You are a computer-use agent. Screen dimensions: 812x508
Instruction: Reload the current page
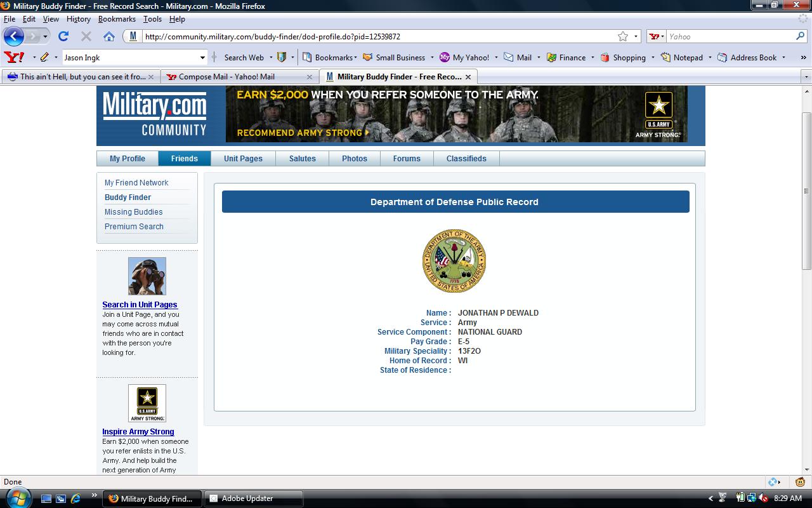tap(63, 36)
